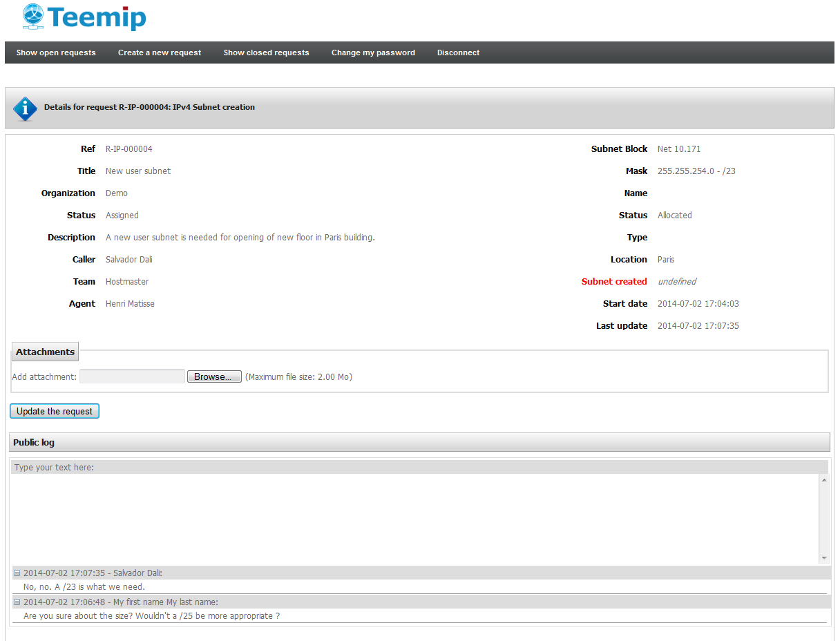
Task: Select Change my password
Action: click(x=373, y=52)
